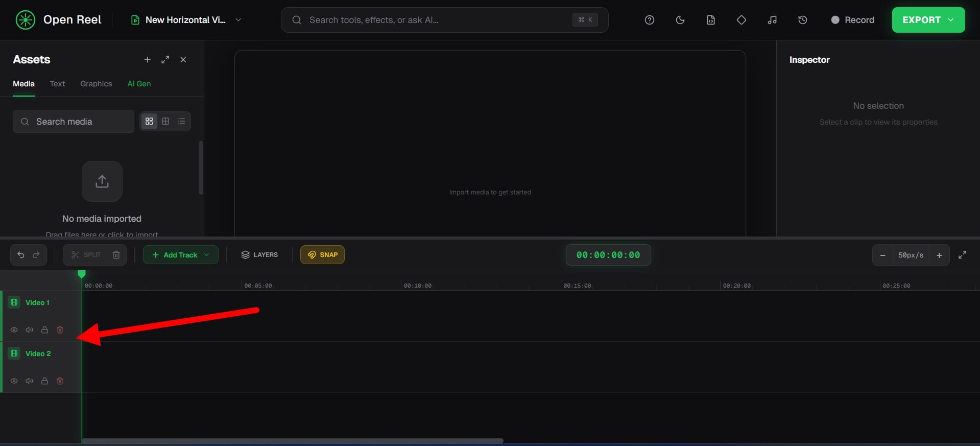Click the Video 1 track film icon
The image size is (980, 446).
point(14,302)
